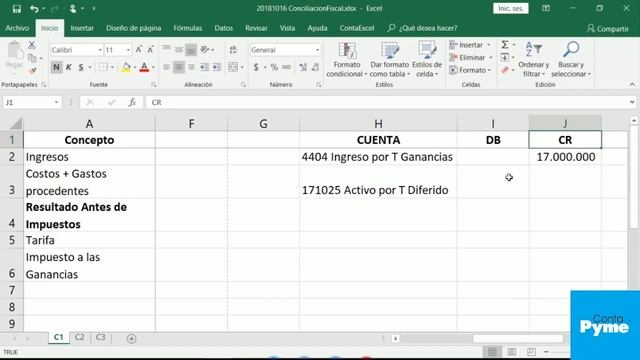Open the General number format dropdown
This screenshot has height=360, width=640.
click(317, 50)
